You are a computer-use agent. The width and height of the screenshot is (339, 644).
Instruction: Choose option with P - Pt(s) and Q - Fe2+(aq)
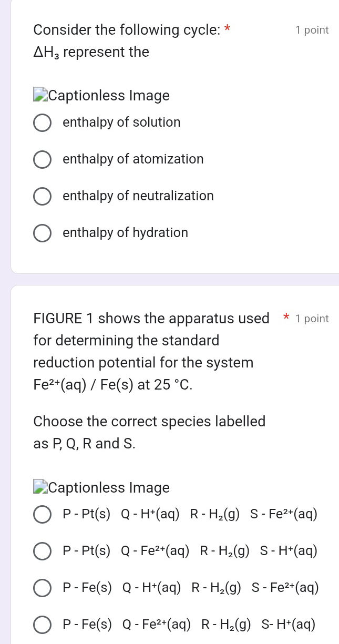(x=42, y=551)
